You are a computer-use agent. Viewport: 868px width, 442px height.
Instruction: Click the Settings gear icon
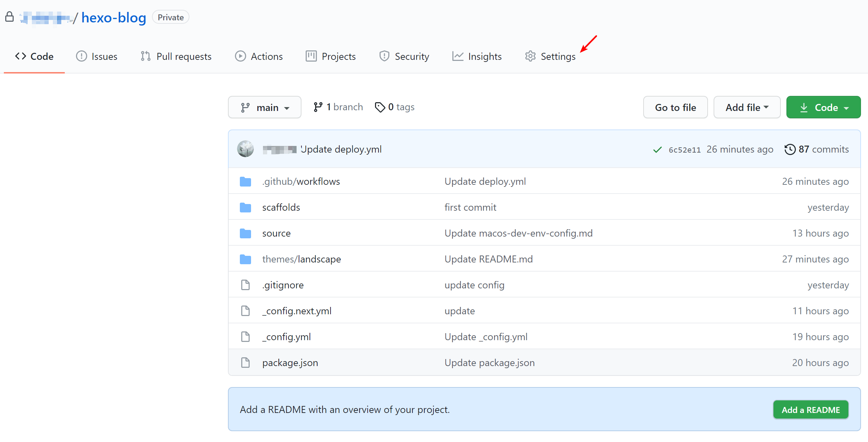pyautogui.click(x=530, y=56)
